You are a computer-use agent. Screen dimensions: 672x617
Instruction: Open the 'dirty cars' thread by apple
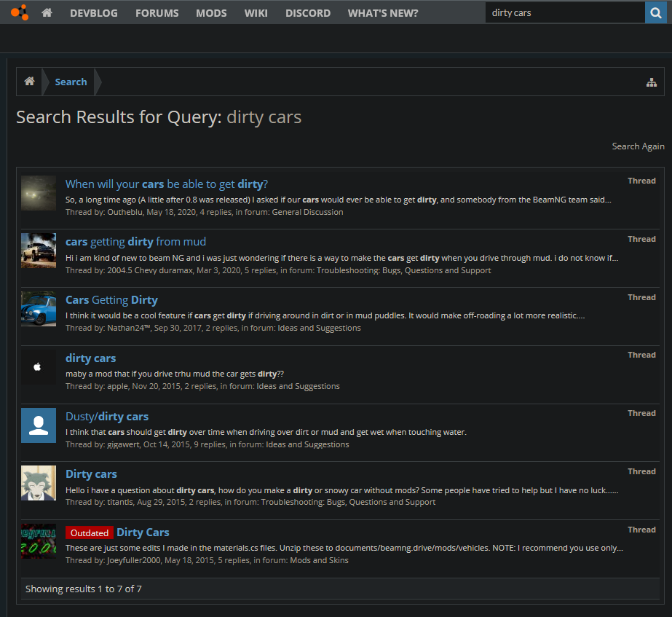[x=90, y=358]
